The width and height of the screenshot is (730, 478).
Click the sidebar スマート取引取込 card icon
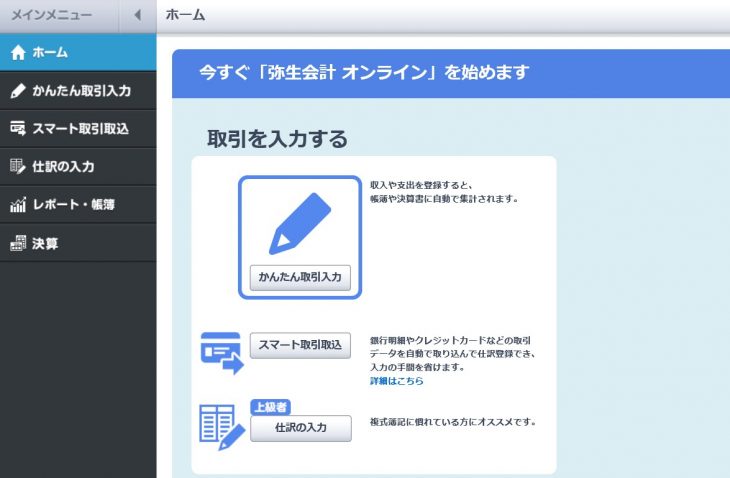pos(17,129)
